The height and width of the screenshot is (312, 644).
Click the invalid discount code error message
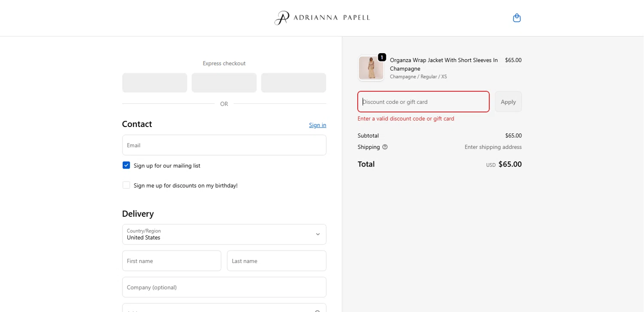[406, 118]
